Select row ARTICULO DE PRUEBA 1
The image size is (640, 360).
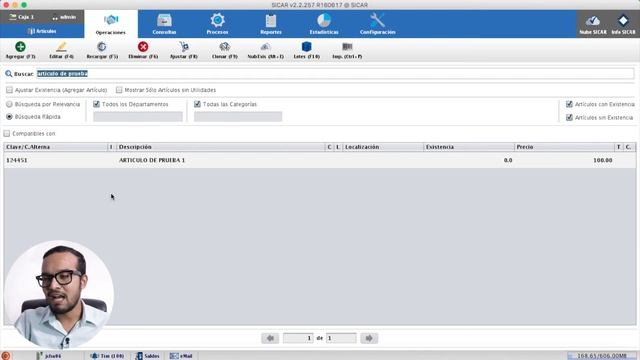tap(320, 160)
